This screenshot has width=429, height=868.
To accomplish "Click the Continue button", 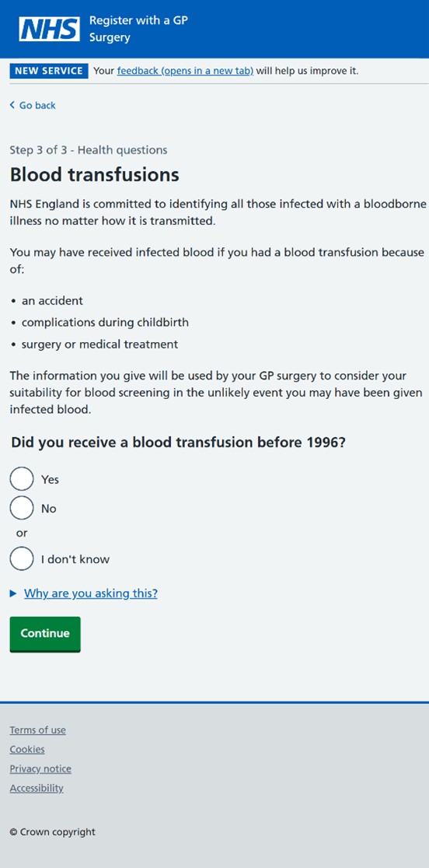I will pos(45,634).
